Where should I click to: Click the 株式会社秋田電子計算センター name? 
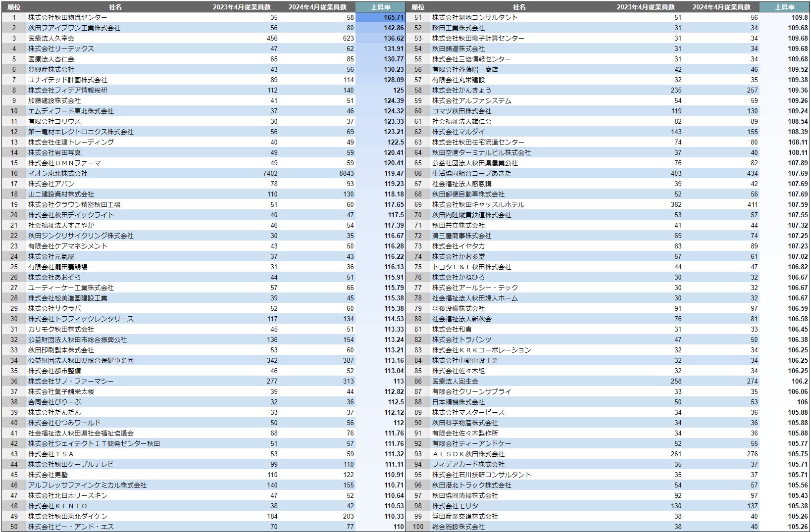tap(478, 38)
